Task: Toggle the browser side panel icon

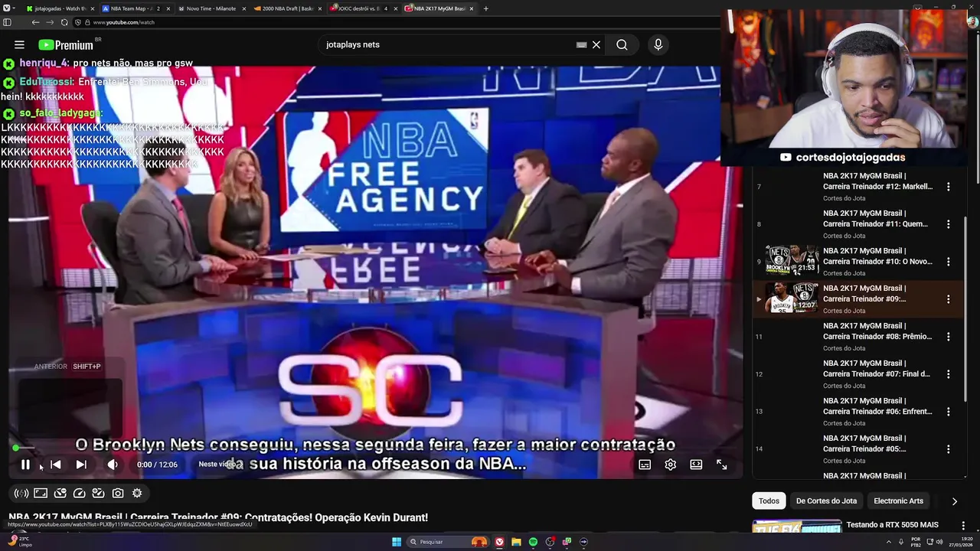Action: coord(8,23)
